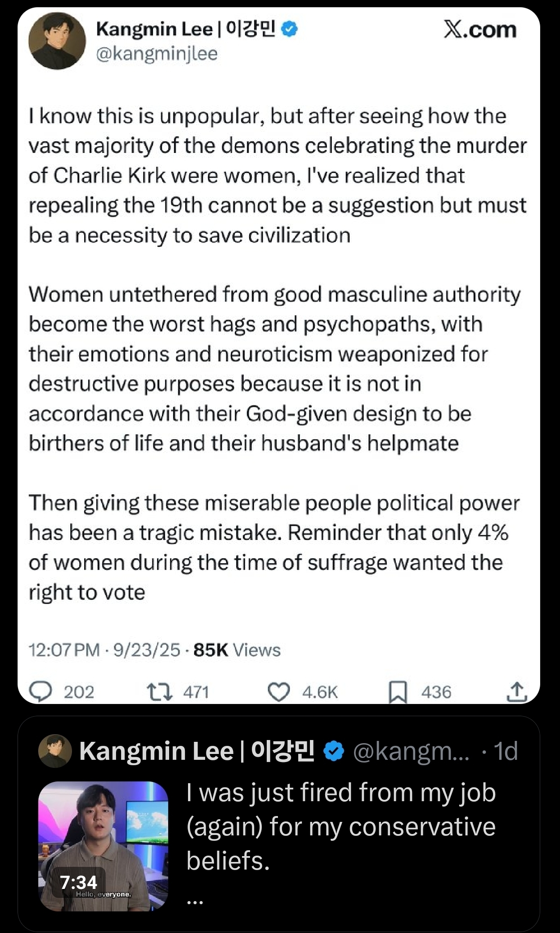
Task: Click the 12:07 PM timestamp
Action: [64, 650]
